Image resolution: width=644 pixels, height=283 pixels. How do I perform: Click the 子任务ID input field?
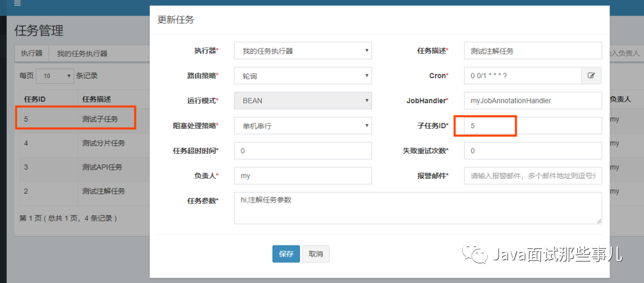pos(532,126)
